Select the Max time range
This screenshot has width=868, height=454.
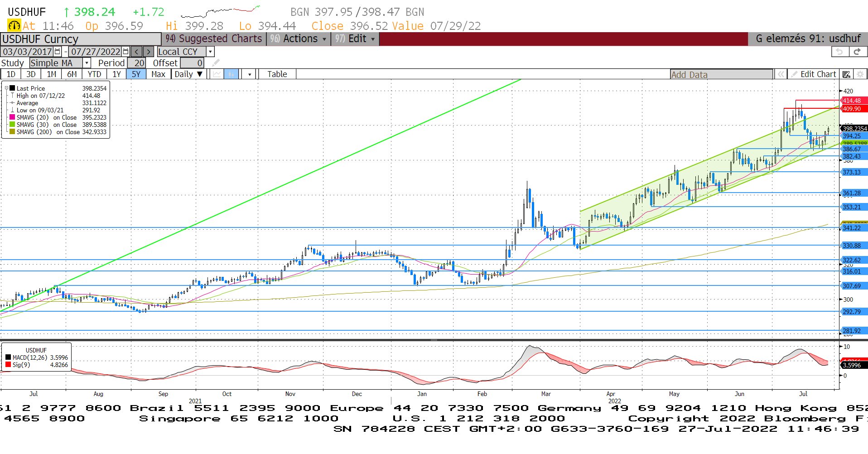click(x=158, y=74)
